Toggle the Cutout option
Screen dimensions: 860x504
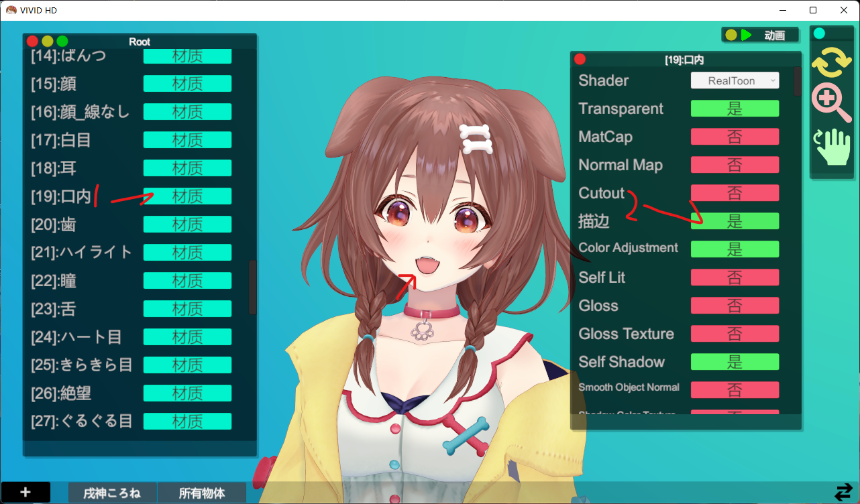click(735, 193)
